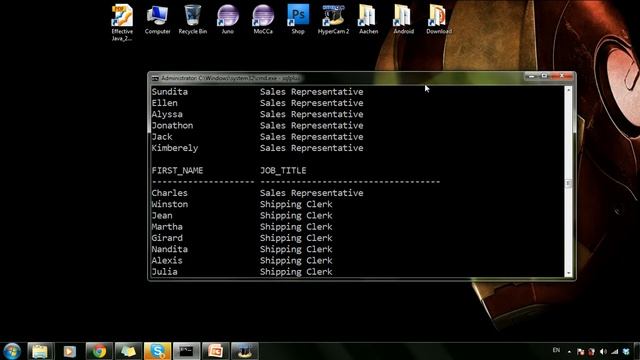Image resolution: width=640 pixels, height=360 pixels.
Task: Click the name Winston
Action: pos(169,204)
